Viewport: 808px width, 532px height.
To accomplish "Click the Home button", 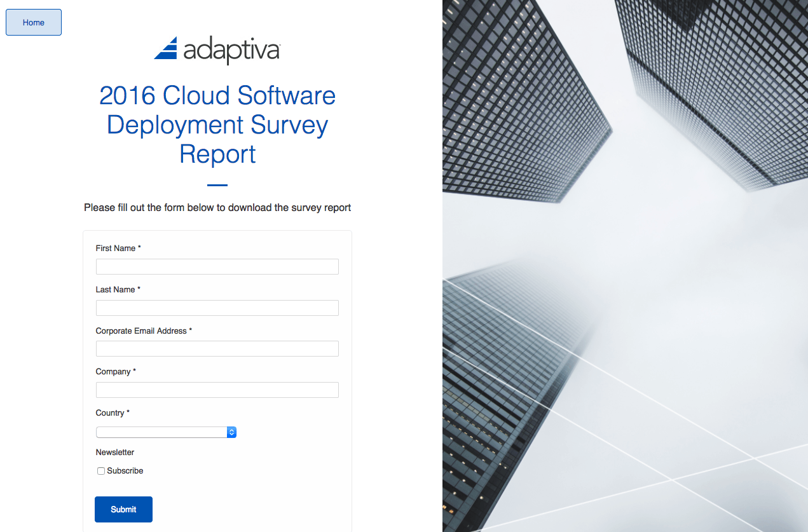I will pyautogui.click(x=33, y=22).
